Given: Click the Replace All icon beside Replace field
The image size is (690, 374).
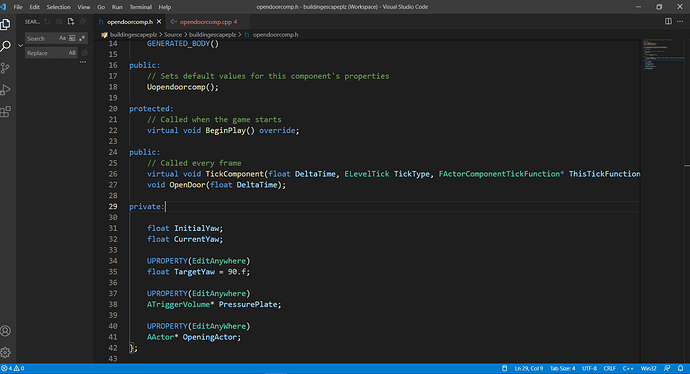Looking at the screenshot, I should [84, 53].
